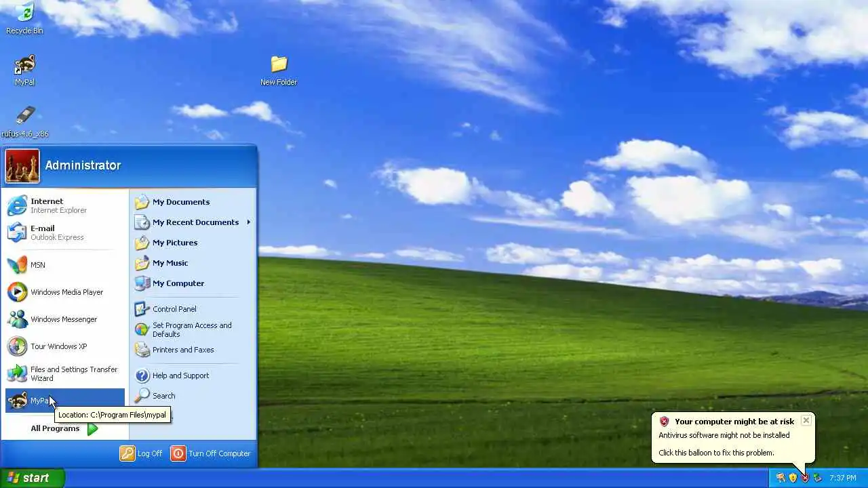Launch MSN from the Start menu
This screenshot has width=868, height=488.
[x=65, y=265]
